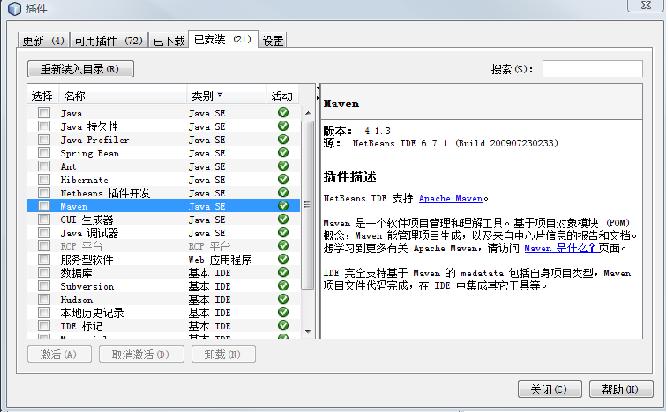Open the 设置 tab
The width and height of the screenshot is (668, 412).
(273, 41)
